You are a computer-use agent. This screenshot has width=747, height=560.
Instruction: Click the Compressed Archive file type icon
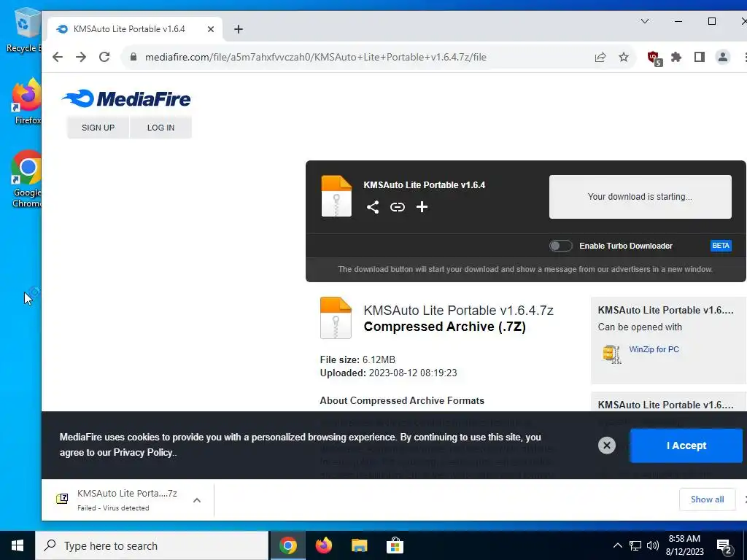click(336, 318)
